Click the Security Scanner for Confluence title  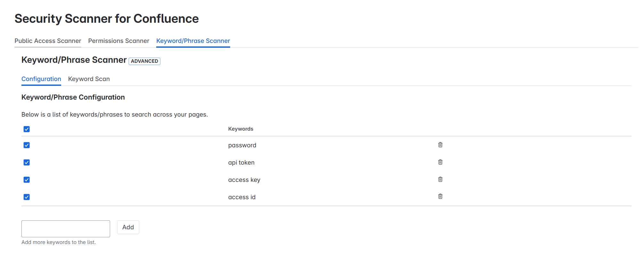(x=107, y=19)
